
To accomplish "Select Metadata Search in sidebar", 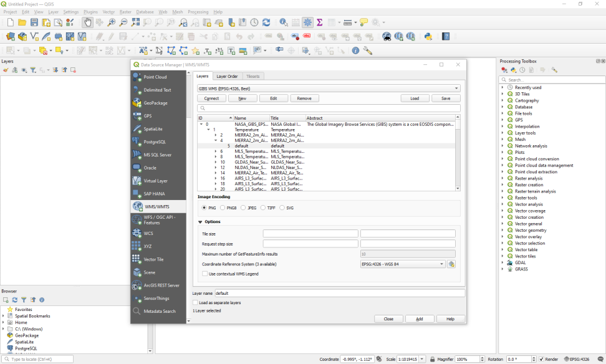I will [x=158, y=311].
